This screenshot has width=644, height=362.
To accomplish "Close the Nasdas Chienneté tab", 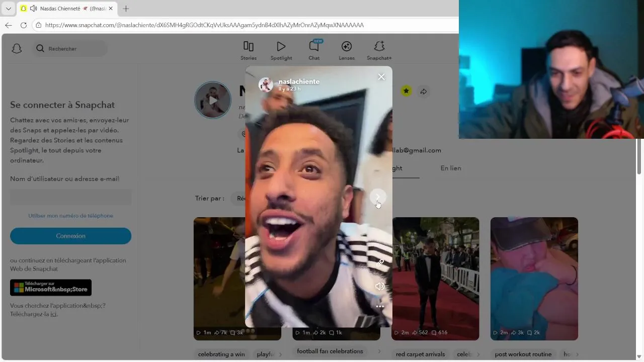I will tap(111, 9).
